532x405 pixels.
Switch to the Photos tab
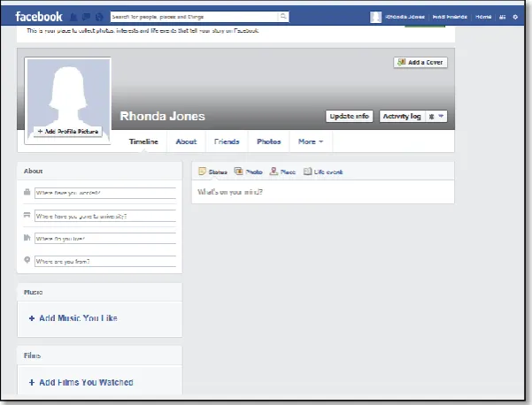(x=269, y=141)
